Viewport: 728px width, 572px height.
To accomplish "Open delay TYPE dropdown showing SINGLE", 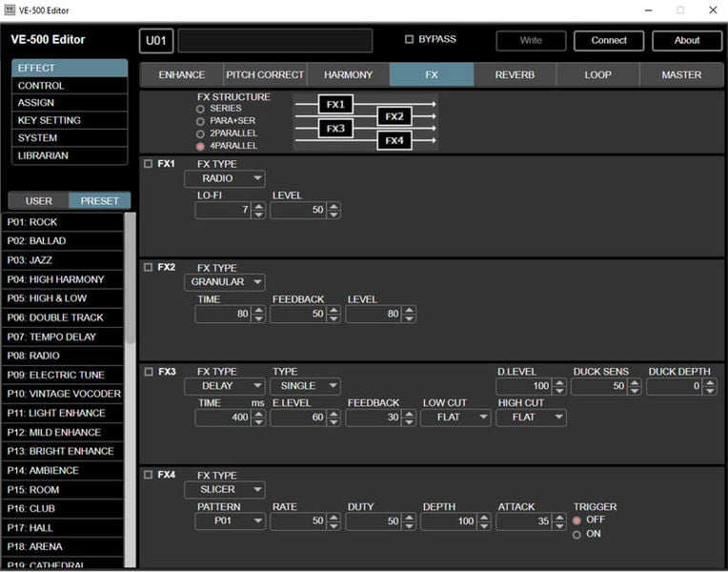I will point(305,386).
